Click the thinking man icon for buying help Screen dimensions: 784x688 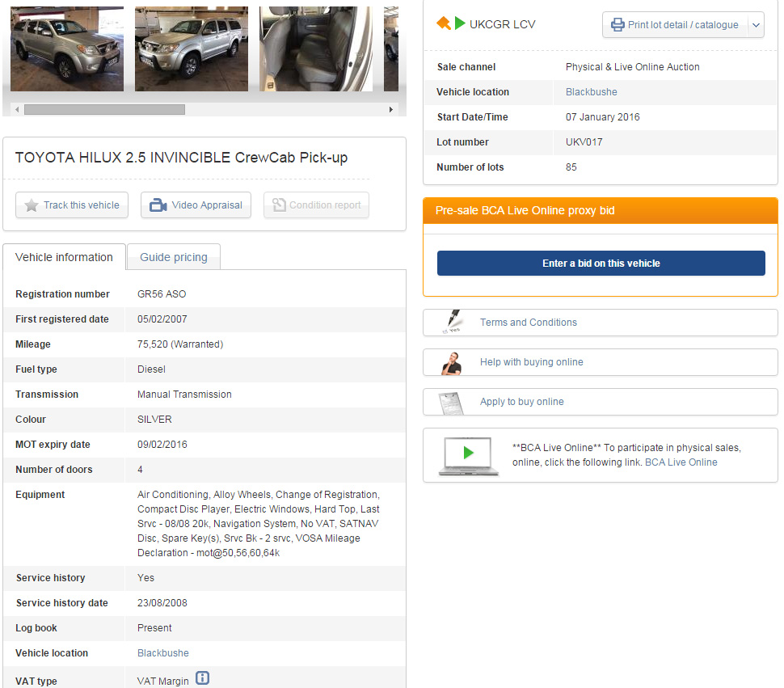click(452, 363)
